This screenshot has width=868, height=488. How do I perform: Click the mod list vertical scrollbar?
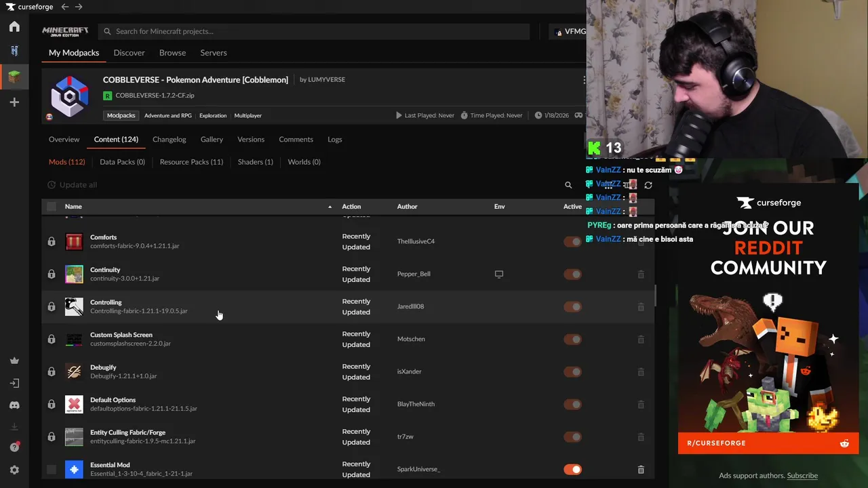655,296
